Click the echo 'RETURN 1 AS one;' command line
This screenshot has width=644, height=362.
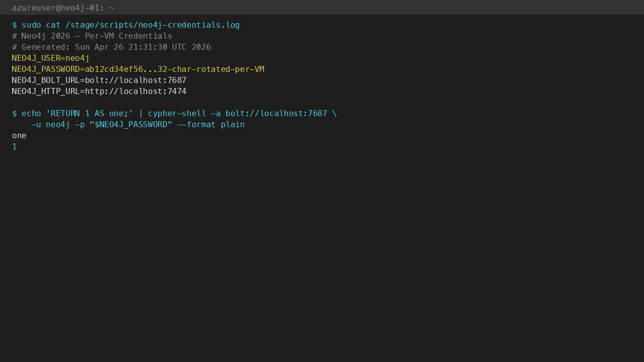click(x=174, y=114)
